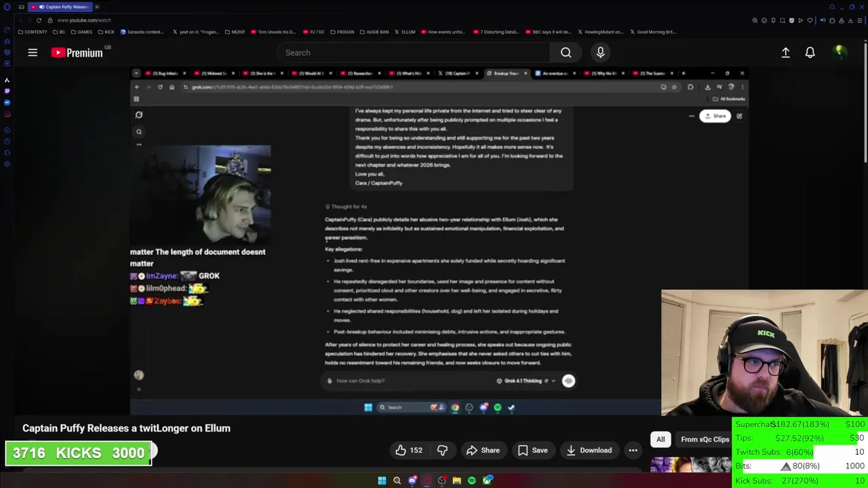Open the recommended video thumbnail below chips
The width and height of the screenshot is (868, 488).
[690, 465]
